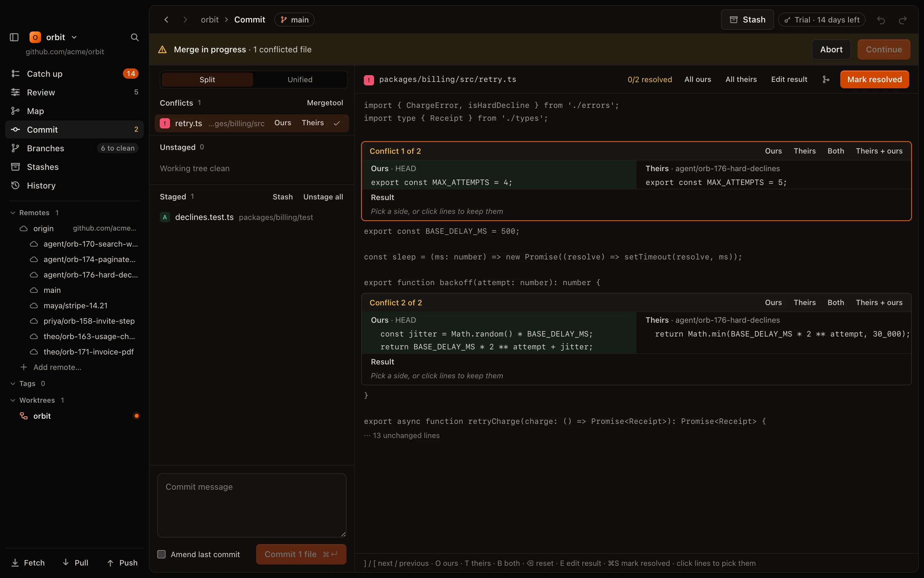Open the orbit repository dropdown
Image resolution: width=924 pixels, height=578 pixels.
coord(54,37)
